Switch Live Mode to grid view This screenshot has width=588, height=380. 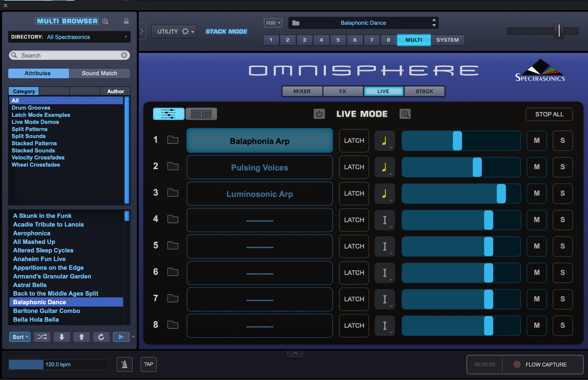click(201, 114)
